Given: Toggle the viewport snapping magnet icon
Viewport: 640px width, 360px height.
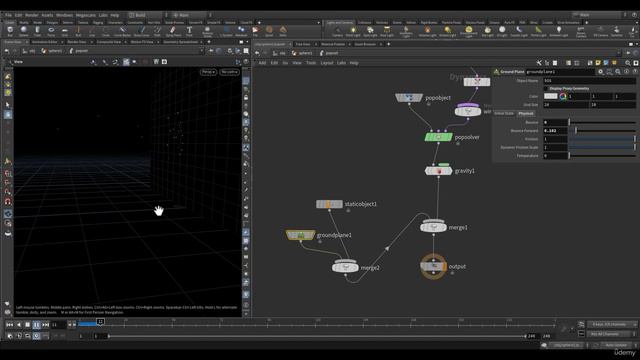Looking at the screenshot, I should 8,201.
